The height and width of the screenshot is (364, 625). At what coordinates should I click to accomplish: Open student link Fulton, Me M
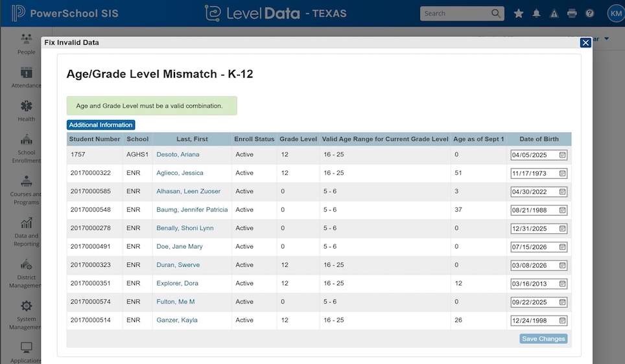176,301
